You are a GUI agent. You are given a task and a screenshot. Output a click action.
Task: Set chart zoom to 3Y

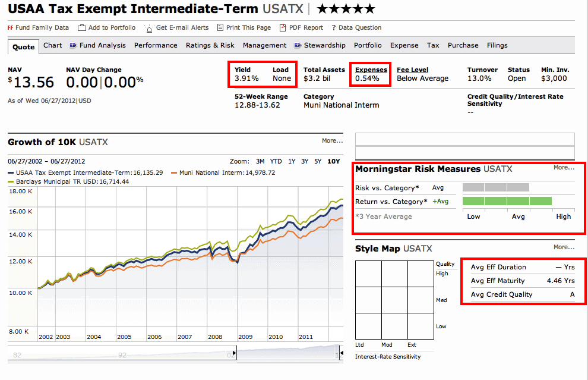(x=305, y=162)
